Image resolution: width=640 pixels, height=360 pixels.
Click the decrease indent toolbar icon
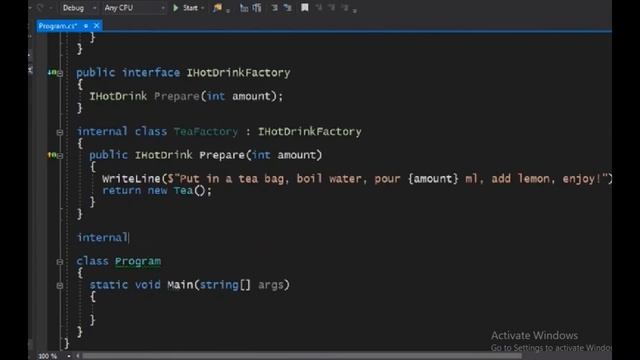click(244, 8)
